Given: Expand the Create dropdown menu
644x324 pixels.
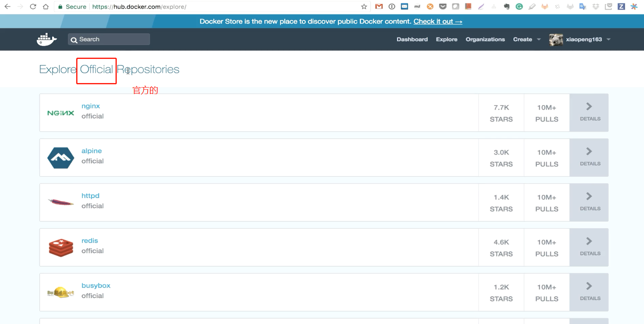Looking at the screenshot, I should pyautogui.click(x=527, y=39).
